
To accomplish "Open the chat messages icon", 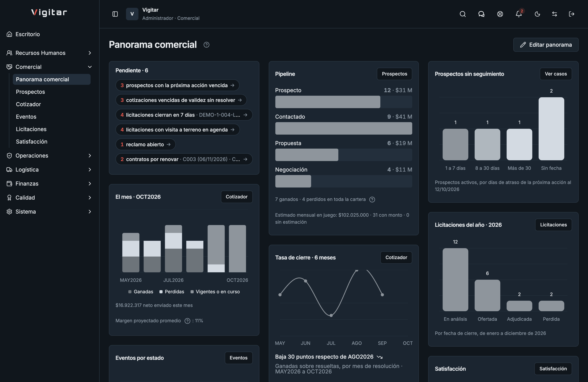I will [x=481, y=14].
